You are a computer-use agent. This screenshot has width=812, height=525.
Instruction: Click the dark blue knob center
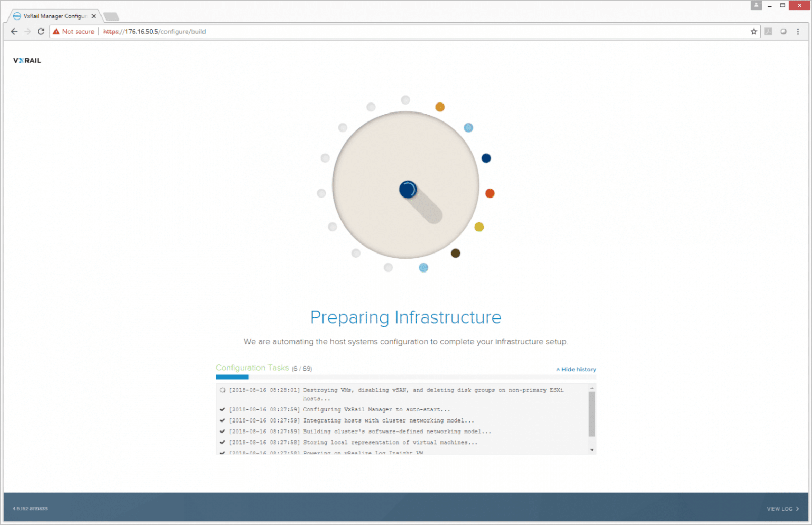point(408,189)
